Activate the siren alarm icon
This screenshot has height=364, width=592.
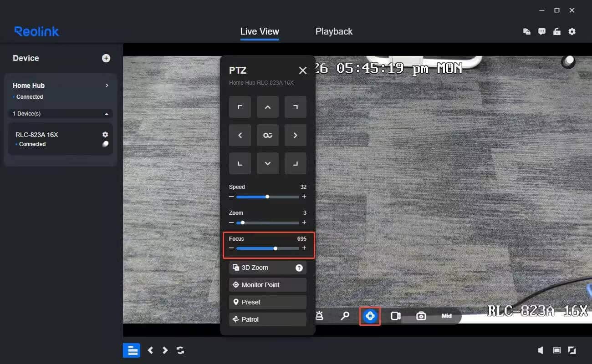point(320,316)
